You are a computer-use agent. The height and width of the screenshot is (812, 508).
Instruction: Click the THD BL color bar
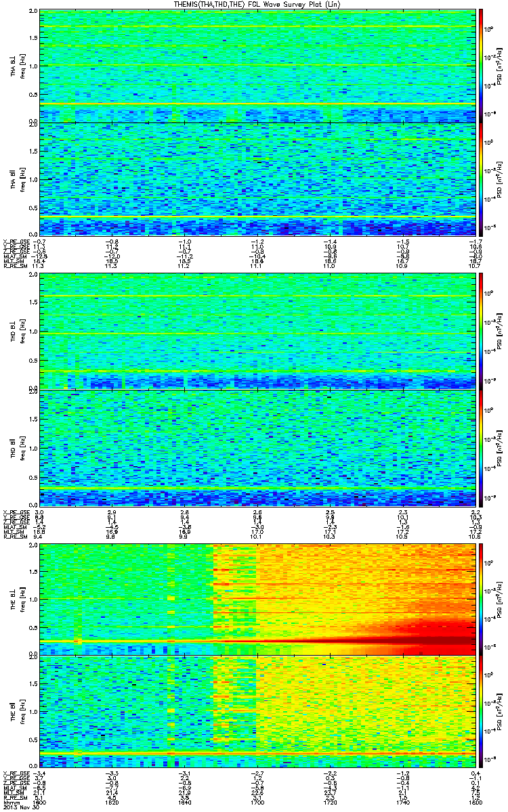click(482, 330)
